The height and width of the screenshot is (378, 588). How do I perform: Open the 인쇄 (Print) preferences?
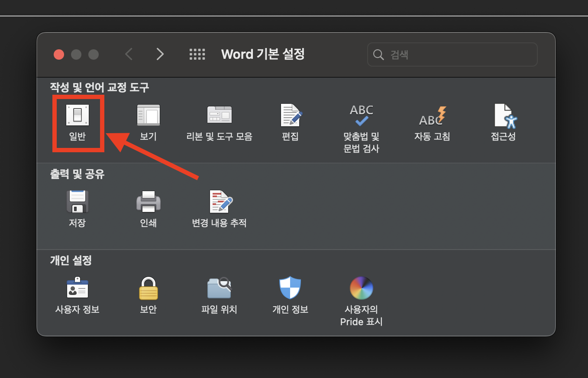[149, 209]
